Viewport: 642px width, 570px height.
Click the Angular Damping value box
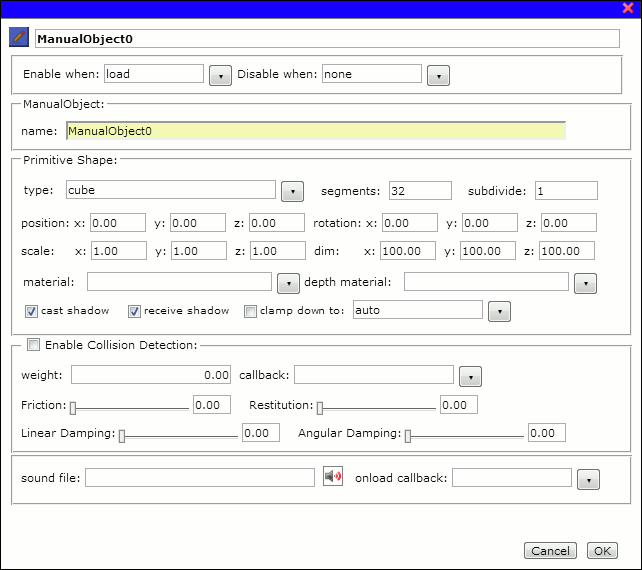coord(547,433)
